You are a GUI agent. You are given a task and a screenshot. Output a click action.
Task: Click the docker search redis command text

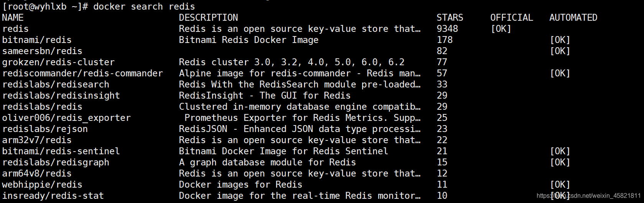[x=144, y=7]
